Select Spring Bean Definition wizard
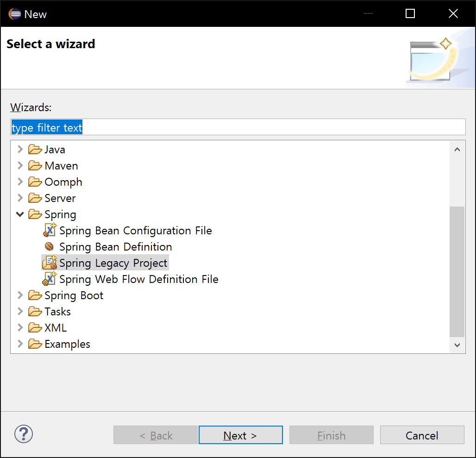 pyautogui.click(x=116, y=247)
